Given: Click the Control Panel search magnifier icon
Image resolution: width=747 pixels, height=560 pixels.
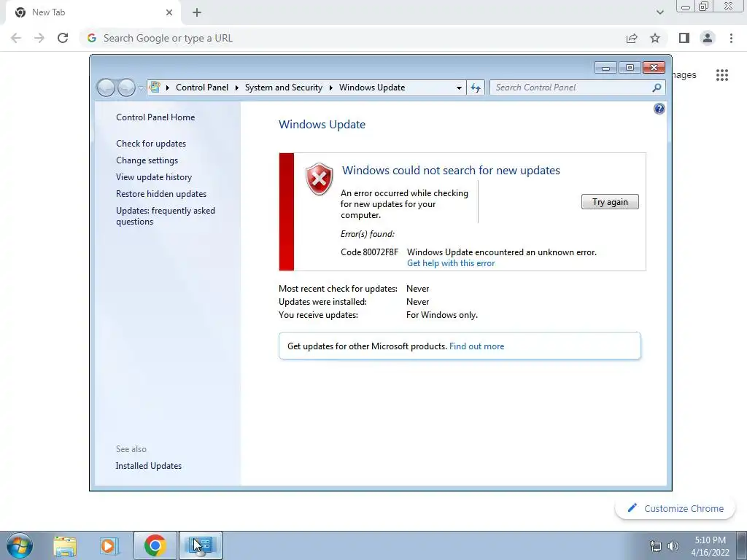Looking at the screenshot, I should [657, 87].
